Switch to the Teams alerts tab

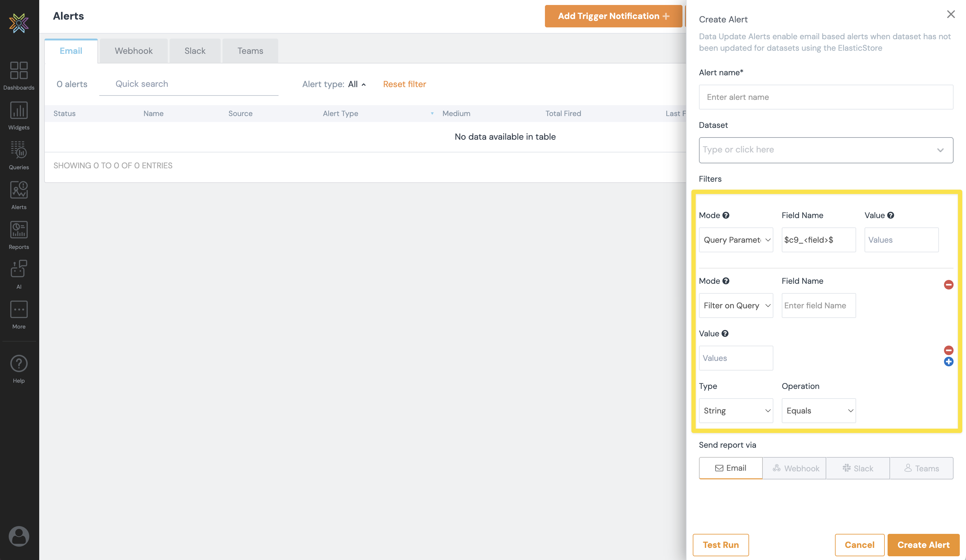[x=250, y=51]
